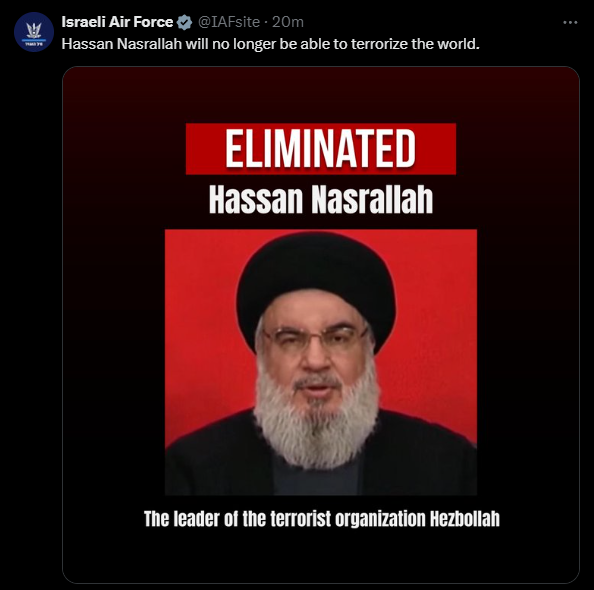The height and width of the screenshot is (590, 594).
Task: Click the Israeli Air Force display name
Action: (x=117, y=22)
